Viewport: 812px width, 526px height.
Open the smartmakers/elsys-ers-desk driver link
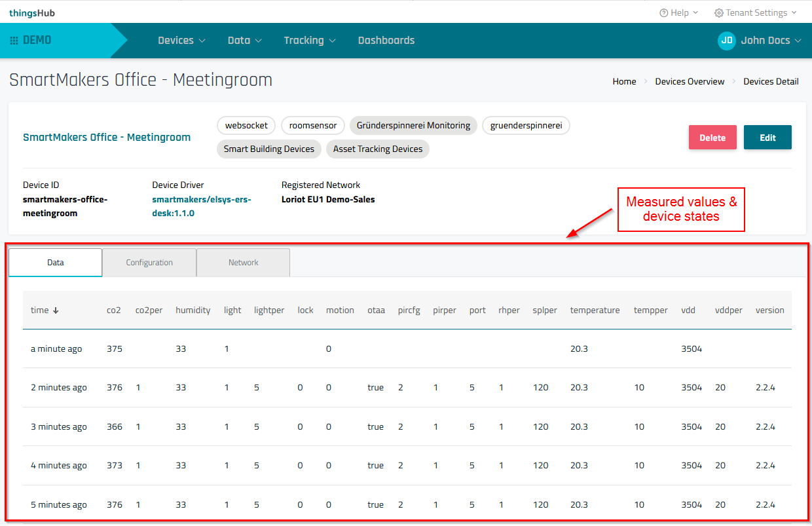tap(201, 206)
